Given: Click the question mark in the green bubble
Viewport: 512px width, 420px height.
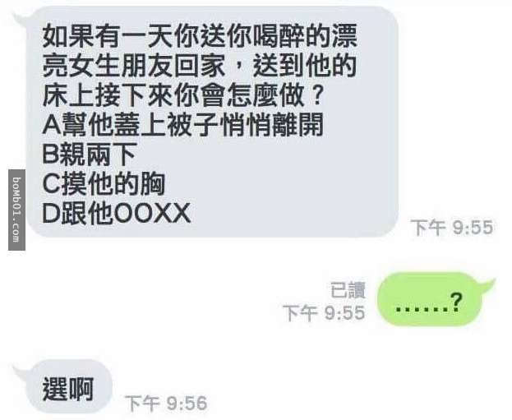Looking at the screenshot, I should (x=456, y=302).
